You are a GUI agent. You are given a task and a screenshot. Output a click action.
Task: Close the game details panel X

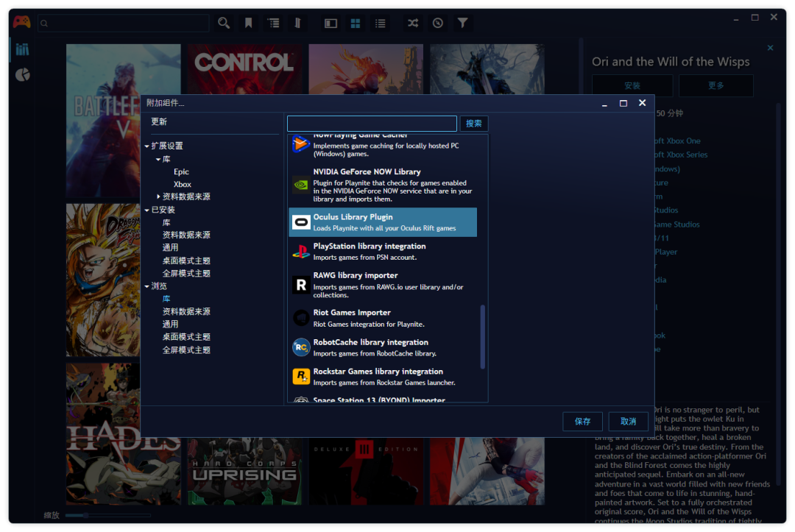(x=770, y=48)
